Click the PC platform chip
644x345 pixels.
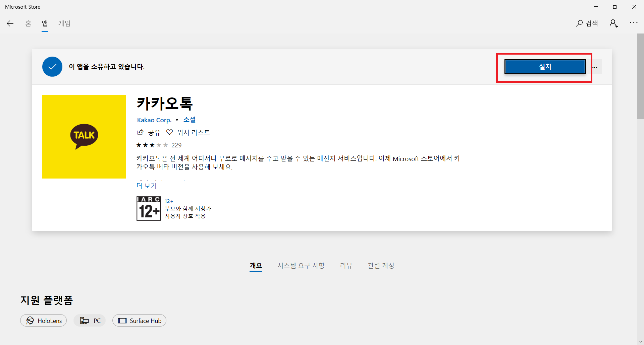[90, 321]
